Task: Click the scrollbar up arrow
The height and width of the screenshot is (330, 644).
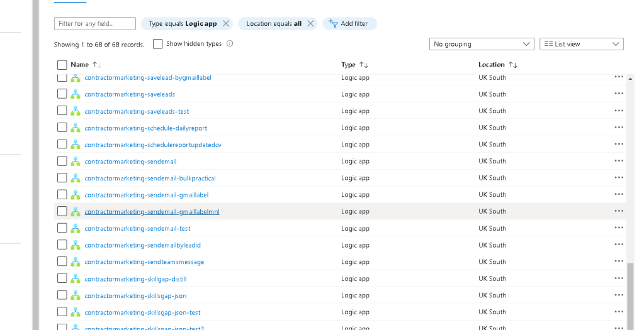Action: [630, 79]
